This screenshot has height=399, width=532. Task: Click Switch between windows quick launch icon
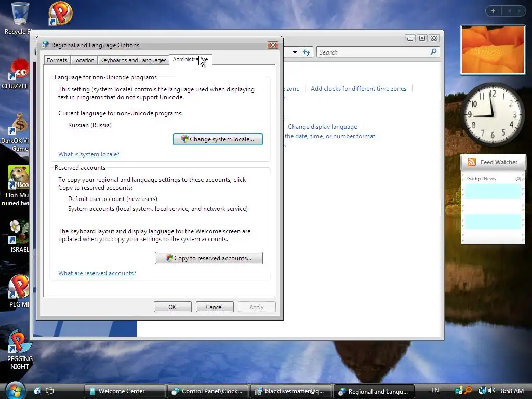point(50,391)
